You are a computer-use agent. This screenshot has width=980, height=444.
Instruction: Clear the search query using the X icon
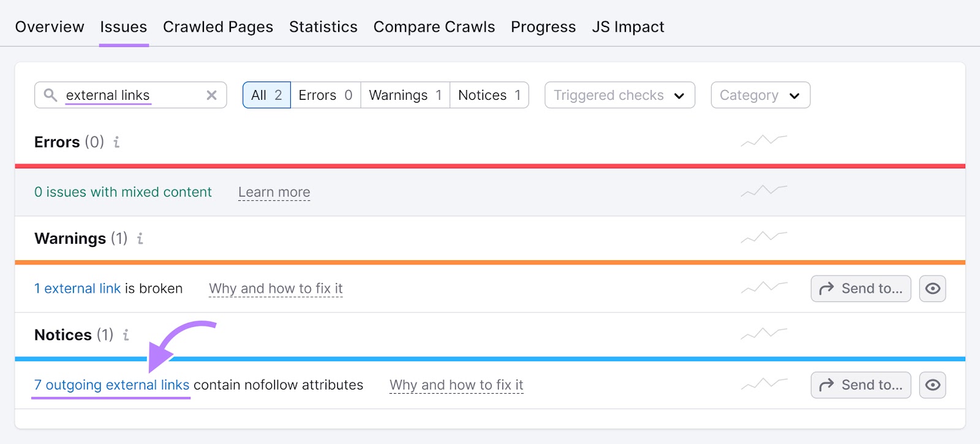211,95
